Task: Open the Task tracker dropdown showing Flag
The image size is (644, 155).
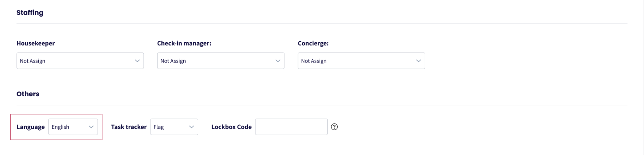Action: point(174,127)
